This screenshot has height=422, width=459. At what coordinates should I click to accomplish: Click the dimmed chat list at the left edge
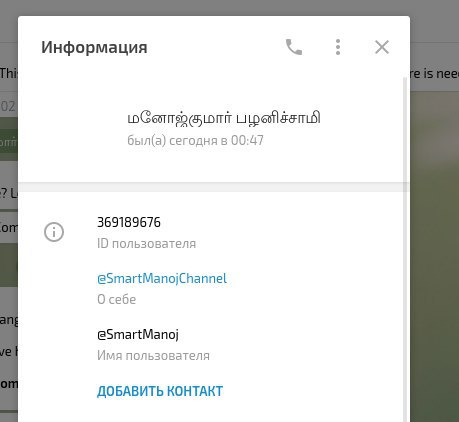click(x=9, y=233)
